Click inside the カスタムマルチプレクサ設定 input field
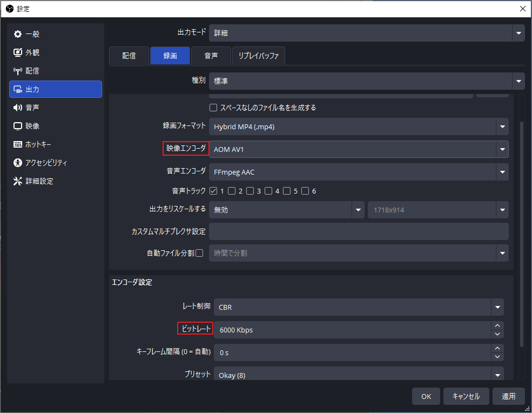The width and height of the screenshot is (532, 413). (359, 231)
